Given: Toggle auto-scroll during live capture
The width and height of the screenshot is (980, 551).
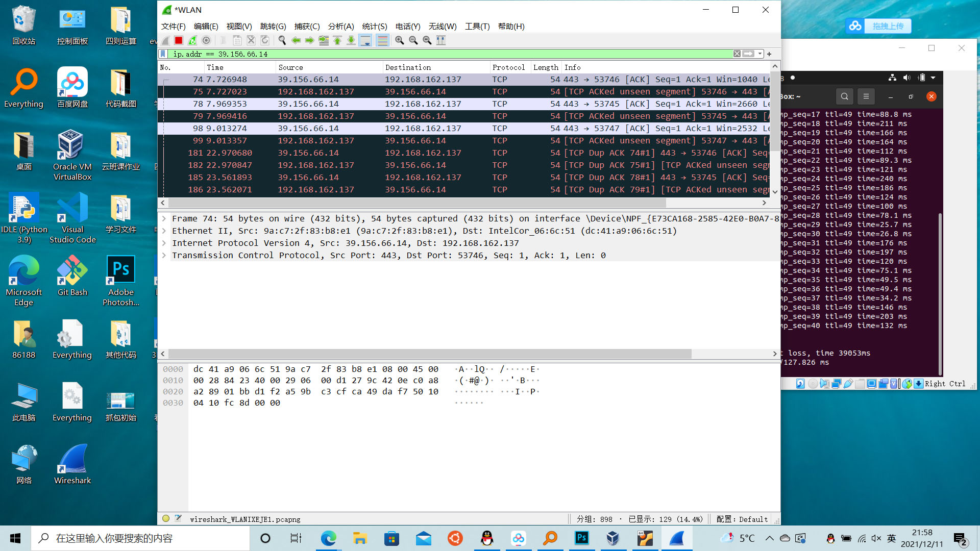Looking at the screenshot, I should [x=365, y=40].
